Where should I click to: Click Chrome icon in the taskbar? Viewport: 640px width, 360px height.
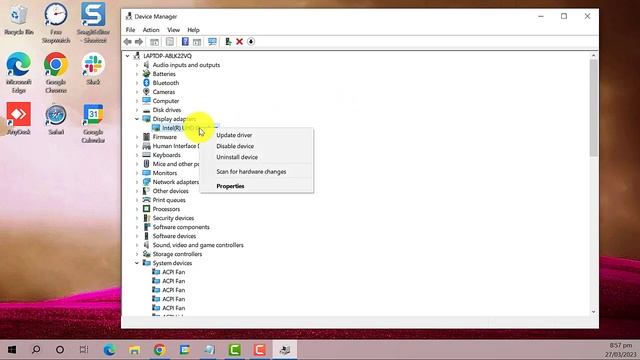(160, 350)
